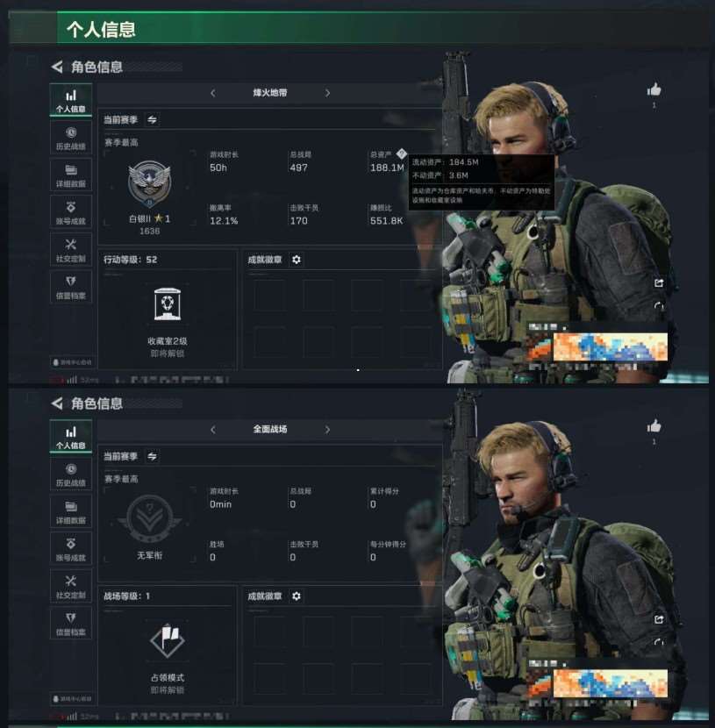Toggle the 当前赛季 switch in the lower panel
Viewport: 715px width, 728px height.
(152, 456)
